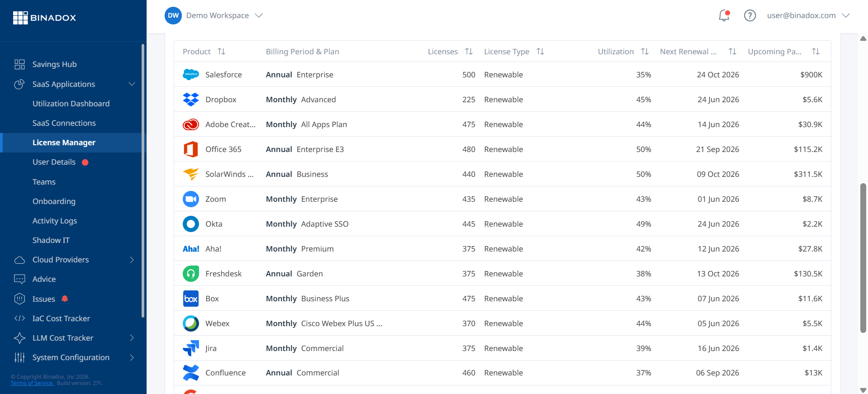The image size is (868, 394).
Task: Click the Confluence product icon
Action: pyautogui.click(x=191, y=373)
